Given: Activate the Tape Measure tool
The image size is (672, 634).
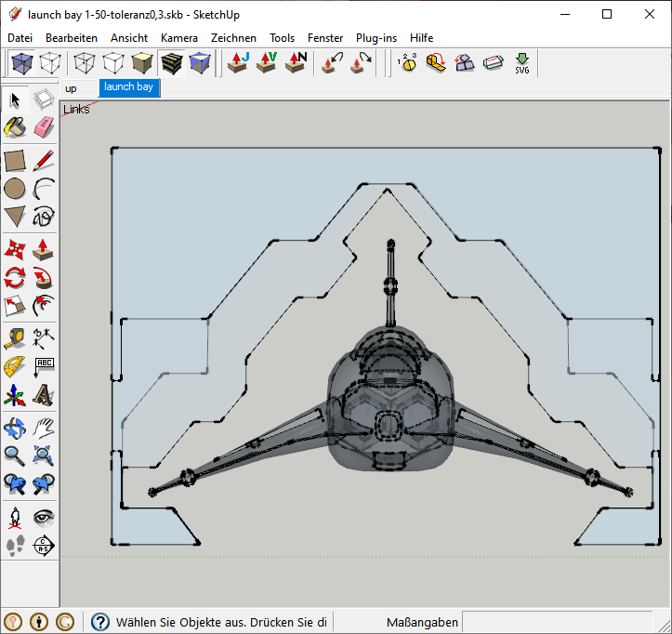Looking at the screenshot, I should [15, 338].
